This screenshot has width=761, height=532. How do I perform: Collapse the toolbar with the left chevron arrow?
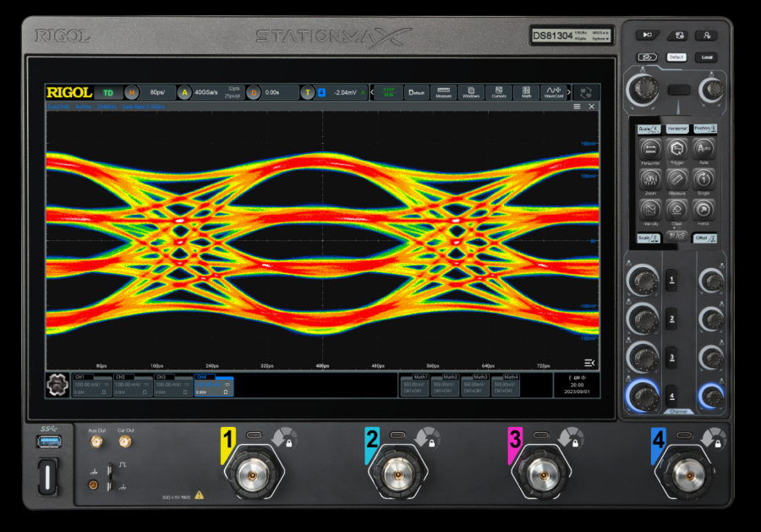pyautogui.click(x=372, y=92)
